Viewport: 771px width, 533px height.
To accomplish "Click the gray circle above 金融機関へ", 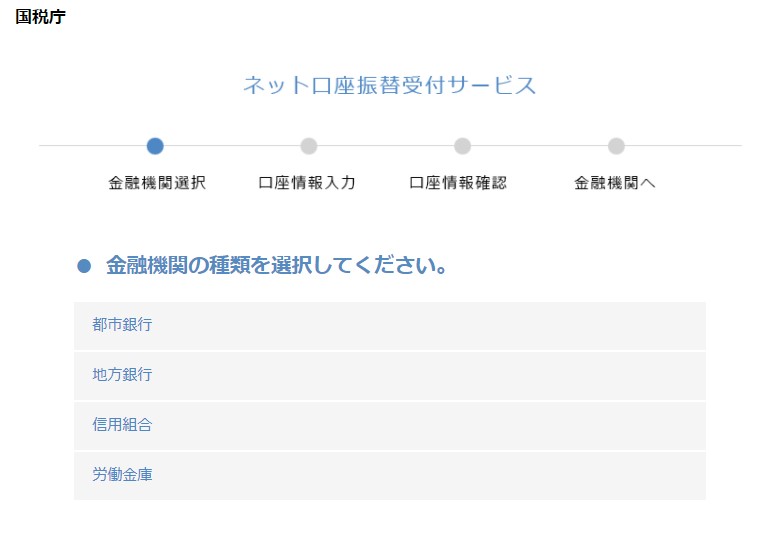I will click(616, 146).
